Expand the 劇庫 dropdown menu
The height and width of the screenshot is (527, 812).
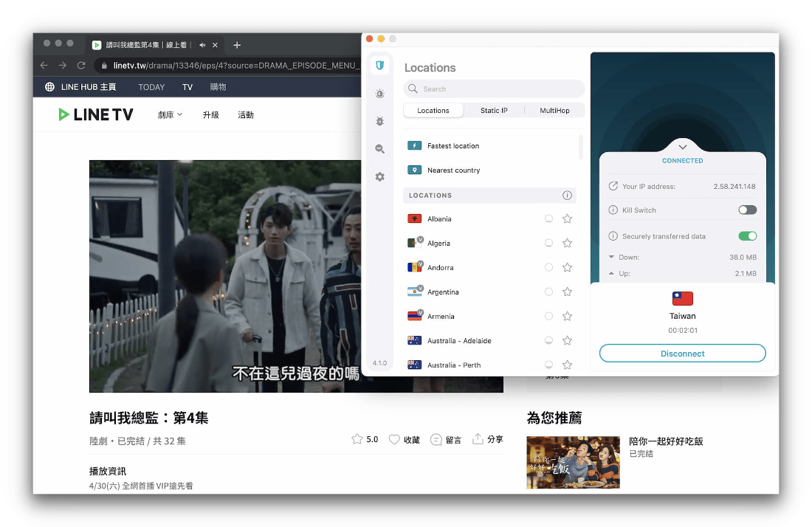(x=170, y=114)
